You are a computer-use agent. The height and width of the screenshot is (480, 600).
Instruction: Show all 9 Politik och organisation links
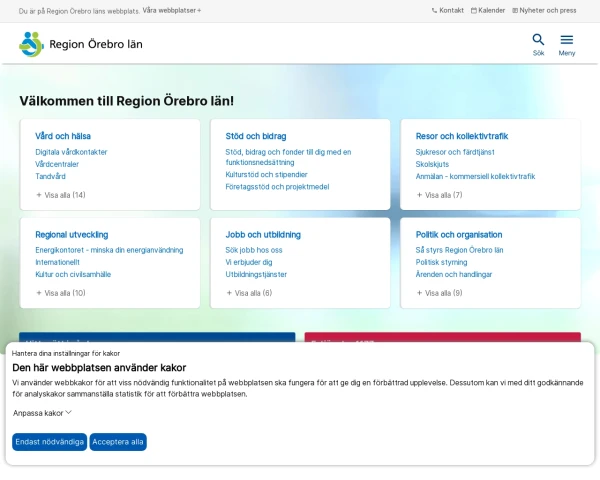(440, 293)
